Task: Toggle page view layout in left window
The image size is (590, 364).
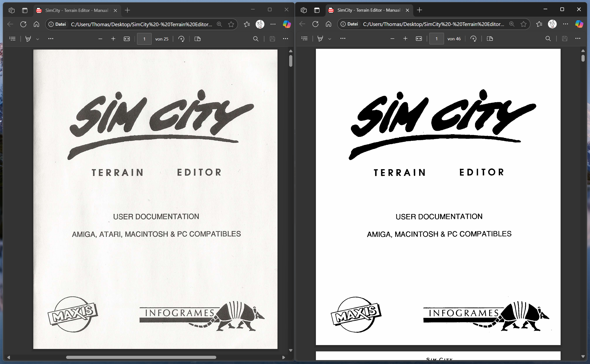Action: (x=198, y=39)
